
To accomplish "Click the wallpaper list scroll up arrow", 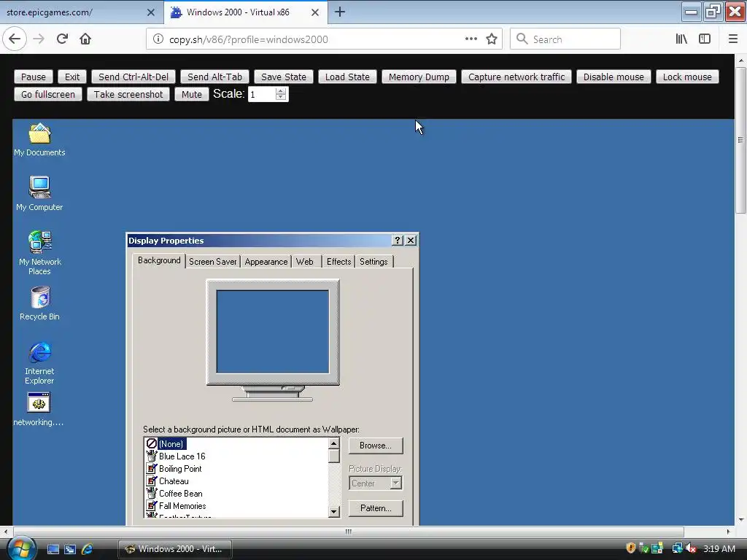I will [333, 443].
